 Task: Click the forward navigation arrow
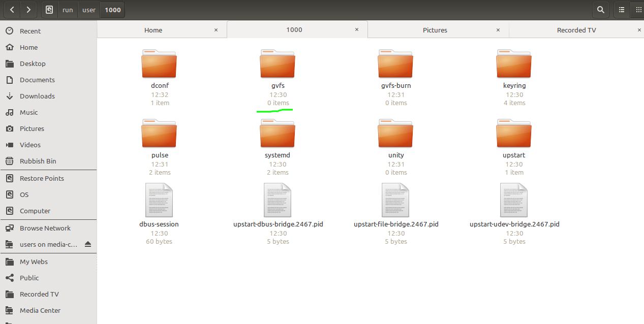28,10
